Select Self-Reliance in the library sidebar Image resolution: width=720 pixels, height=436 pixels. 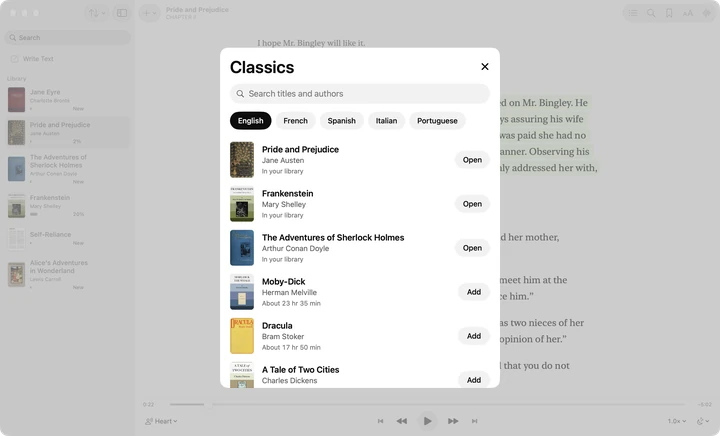tap(68, 238)
